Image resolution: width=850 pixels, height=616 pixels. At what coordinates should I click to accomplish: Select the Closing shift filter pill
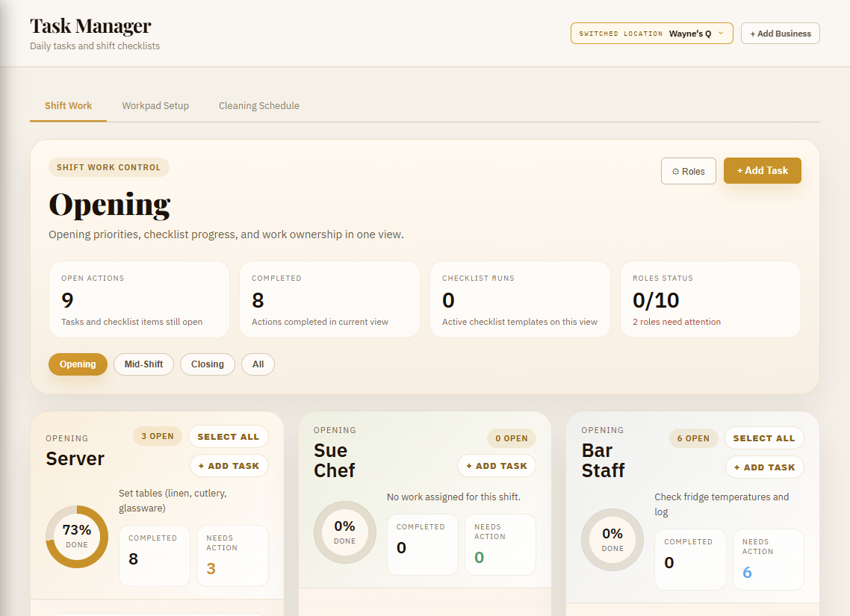click(207, 364)
